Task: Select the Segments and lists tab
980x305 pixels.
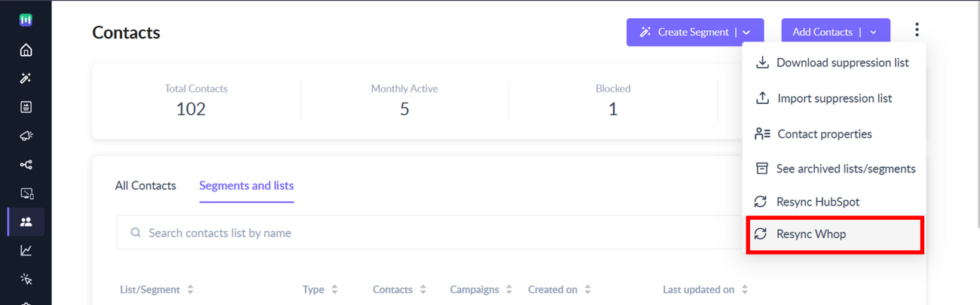Action: point(247,185)
